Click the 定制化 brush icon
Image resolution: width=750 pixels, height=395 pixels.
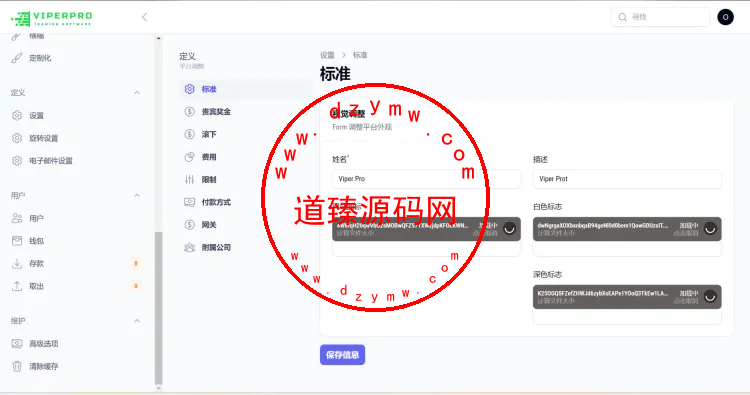pyautogui.click(x=17, y=58)
